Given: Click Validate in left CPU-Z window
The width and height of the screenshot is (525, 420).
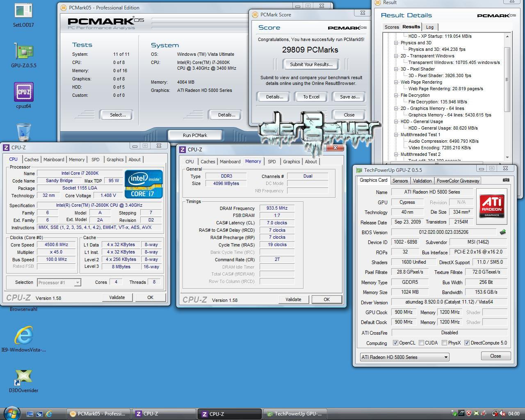Looking at the screenshot, I should click(117, 297).
